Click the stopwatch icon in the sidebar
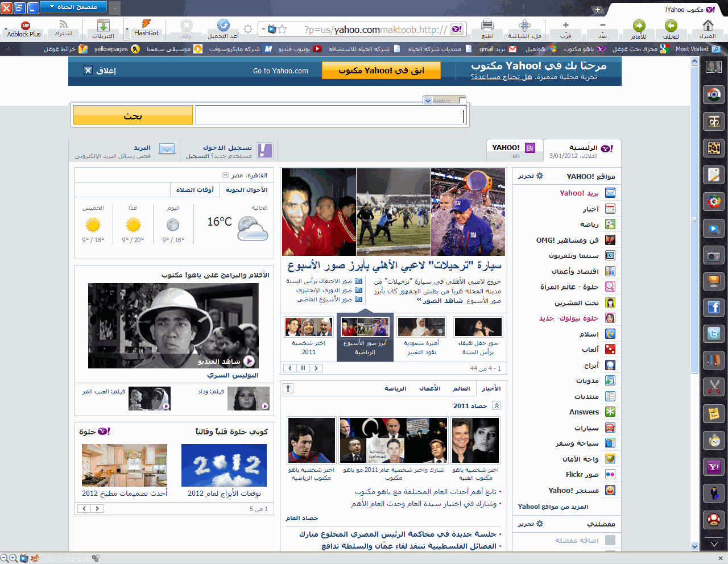The height and width of the screenshot is (564, 728). coord(714,440)
